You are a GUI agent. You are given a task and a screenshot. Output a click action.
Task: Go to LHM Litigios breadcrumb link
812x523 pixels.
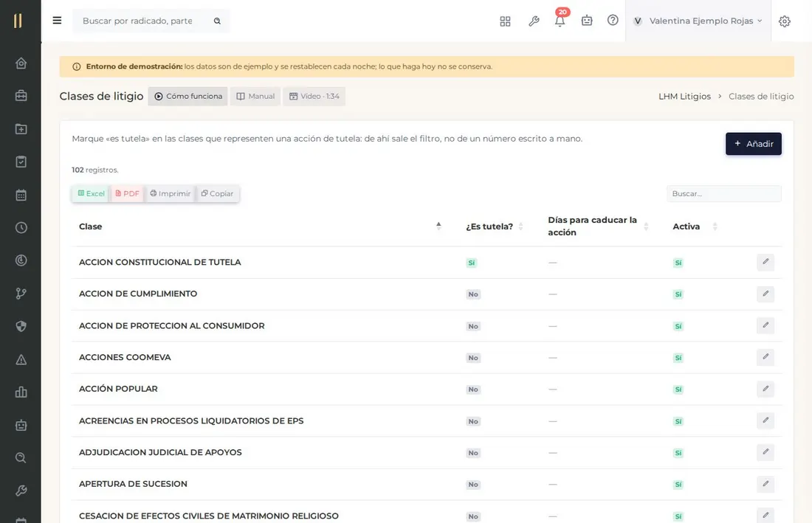pos(684,96)
